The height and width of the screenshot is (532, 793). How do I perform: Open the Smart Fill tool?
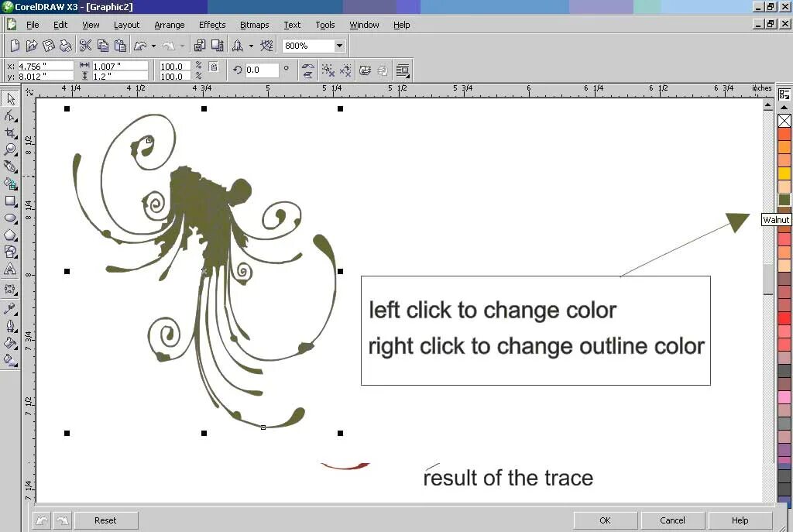10,184
